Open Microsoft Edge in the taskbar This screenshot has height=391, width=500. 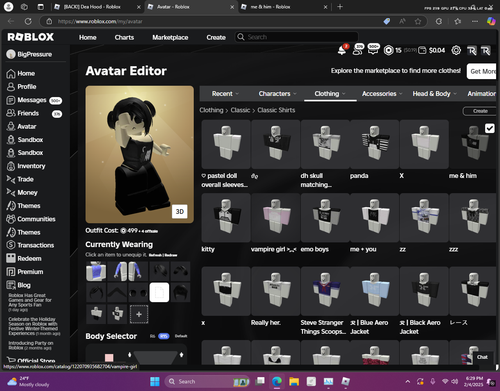[277, 381]
